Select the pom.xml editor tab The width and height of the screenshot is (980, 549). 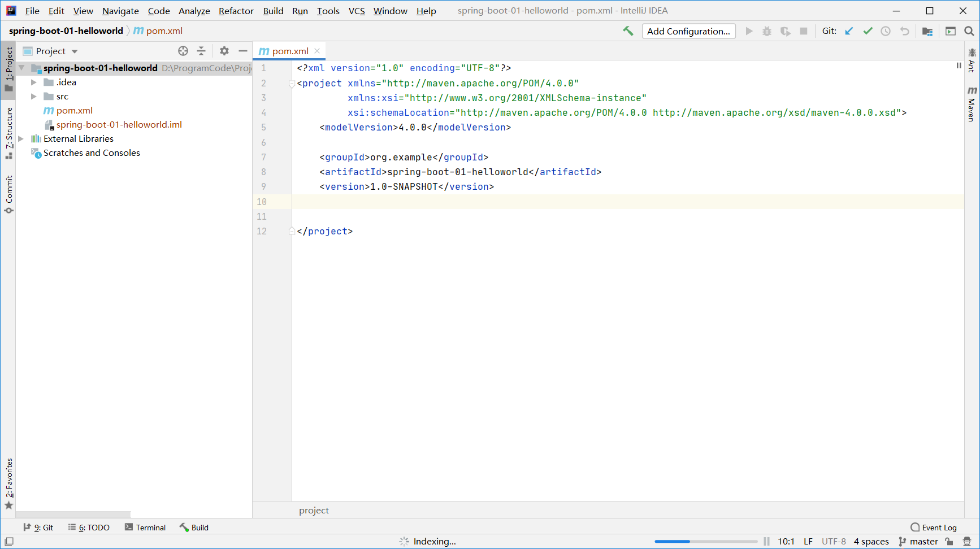point(289,51)
